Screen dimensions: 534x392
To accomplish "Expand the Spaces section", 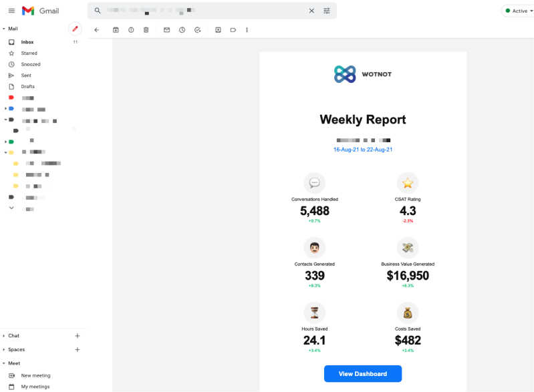I will tap(4, 349).
